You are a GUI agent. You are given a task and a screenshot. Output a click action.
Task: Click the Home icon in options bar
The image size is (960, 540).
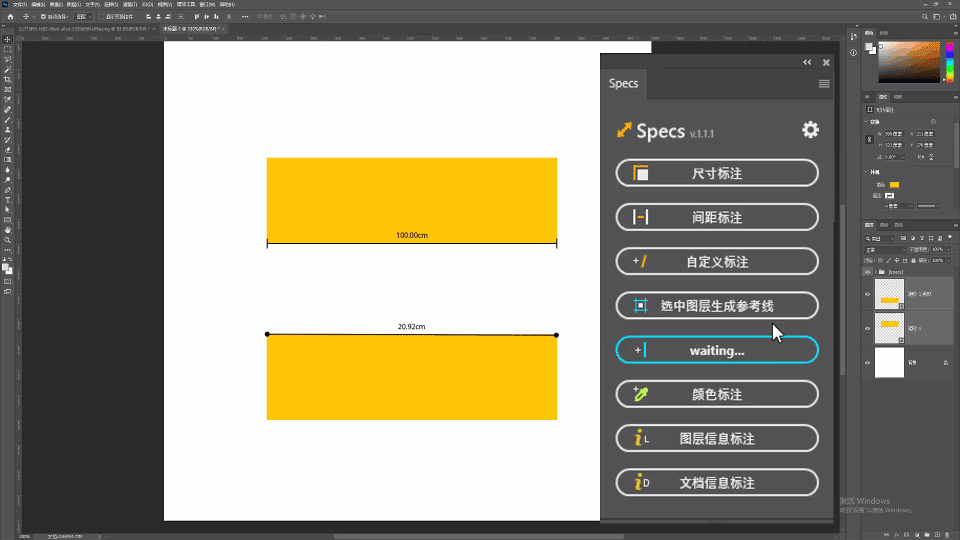click(x=10, y=17)
